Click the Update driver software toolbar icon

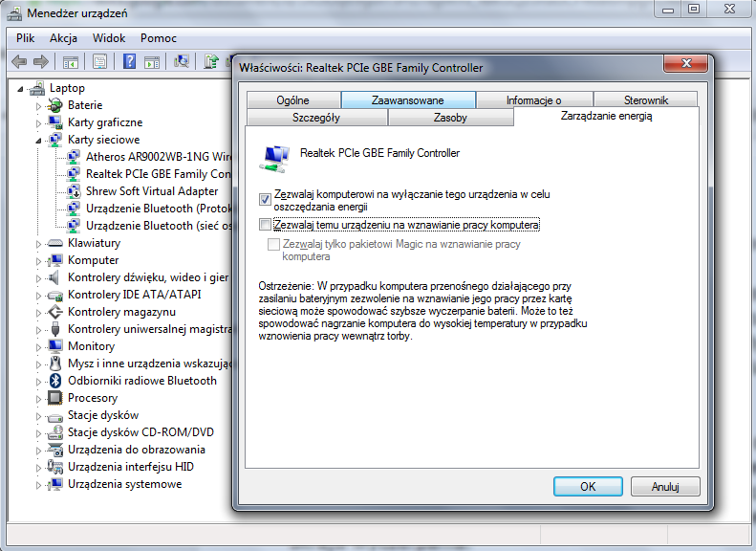click(211, 62)
